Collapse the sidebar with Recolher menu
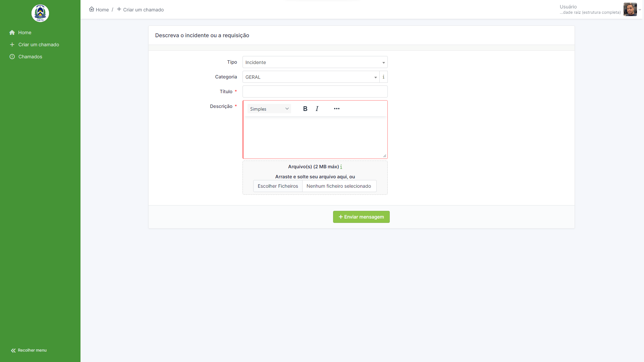The height and width of the screenshot is (362, 644). coord(29,350)
